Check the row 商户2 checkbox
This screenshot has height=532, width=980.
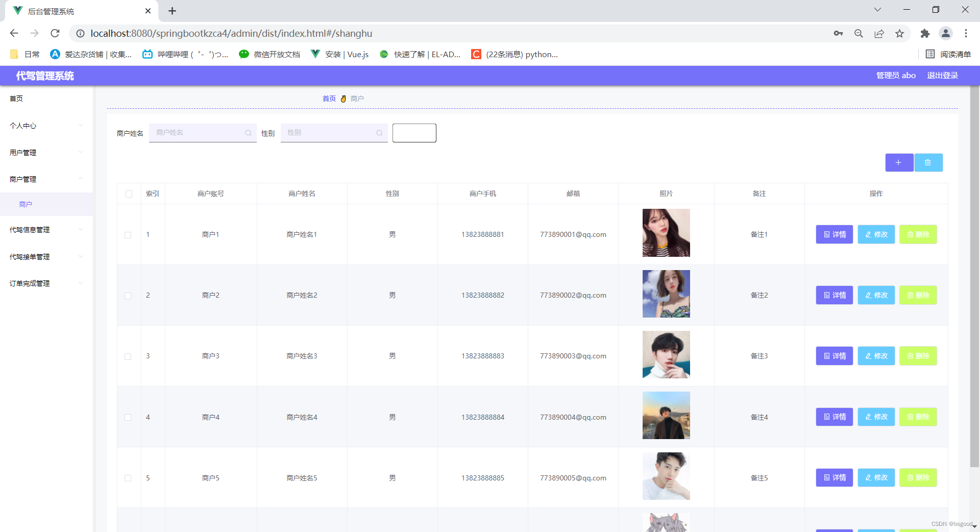pyautogui.click(x=128, y=296)
